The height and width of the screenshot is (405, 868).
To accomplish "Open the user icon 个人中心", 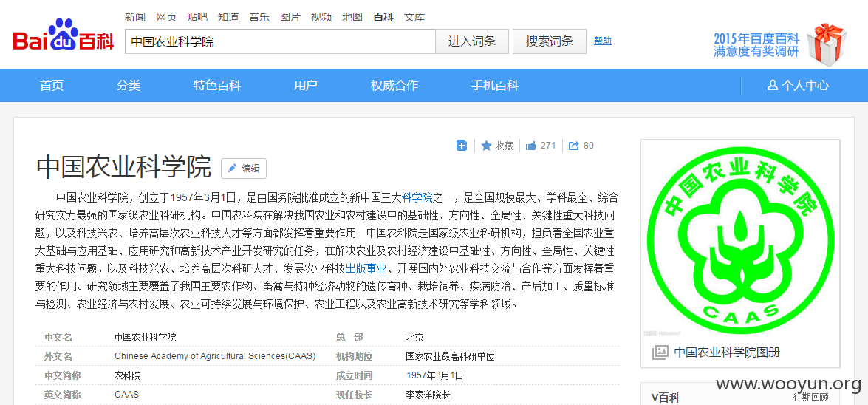I will coord(799,85).
